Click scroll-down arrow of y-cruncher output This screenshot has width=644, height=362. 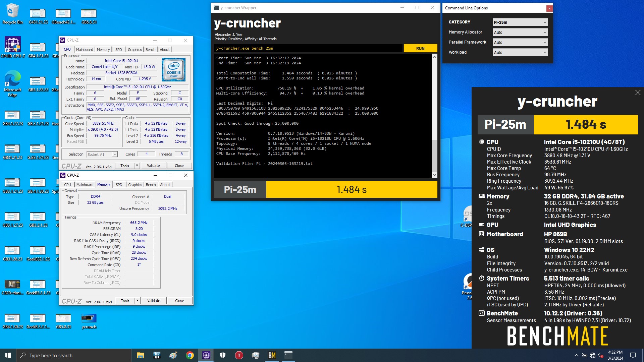(x=434, y=175)
